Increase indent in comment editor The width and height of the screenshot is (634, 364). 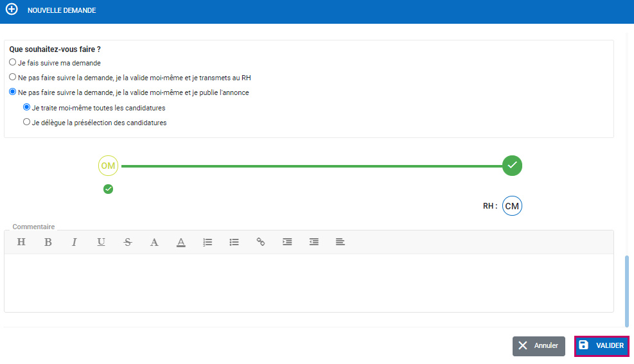(287, 242)
